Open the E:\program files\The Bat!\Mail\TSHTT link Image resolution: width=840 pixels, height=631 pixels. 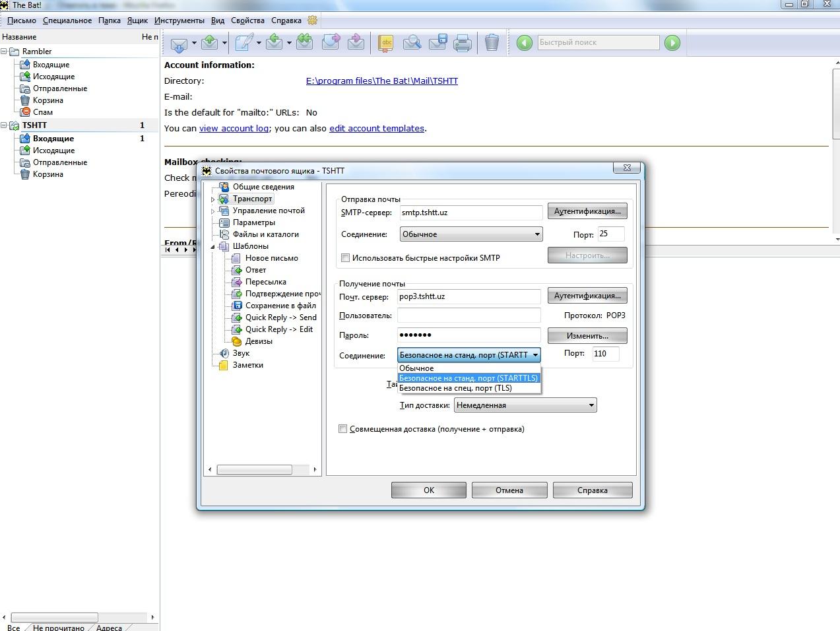(382, 81)
